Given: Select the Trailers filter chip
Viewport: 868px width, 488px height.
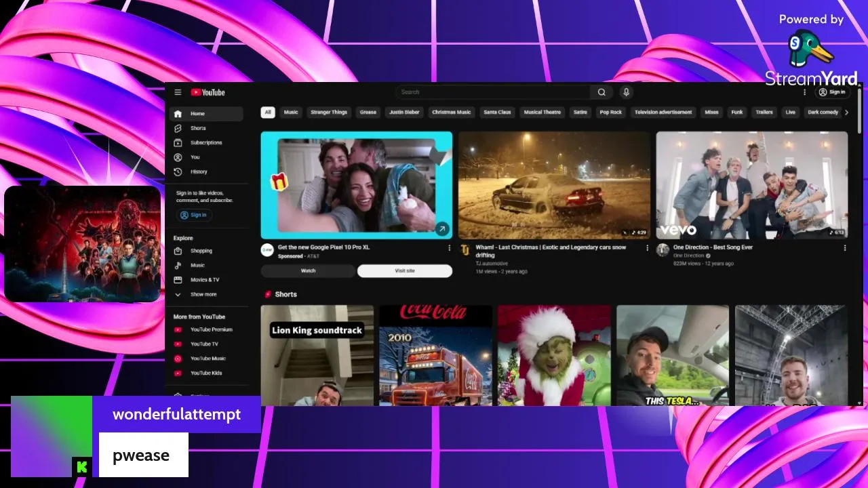Looking at the screenshot, I should click(x=764, y=113).
